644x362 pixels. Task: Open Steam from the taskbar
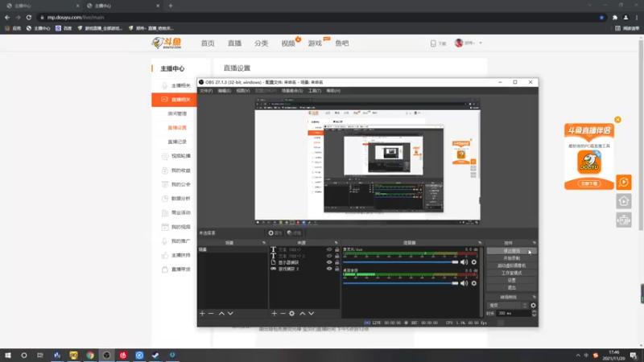(155, 355)
